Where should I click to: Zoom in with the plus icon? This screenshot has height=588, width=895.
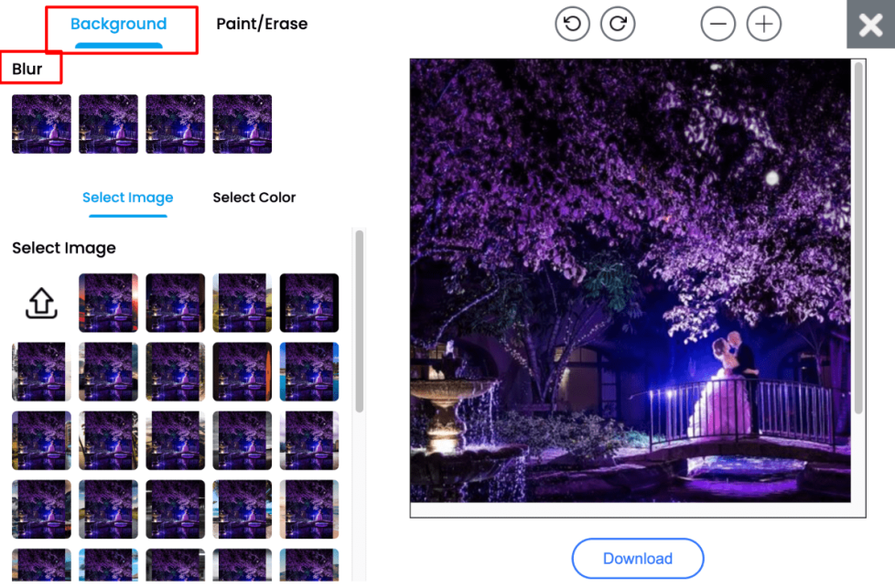coord(764,25)
